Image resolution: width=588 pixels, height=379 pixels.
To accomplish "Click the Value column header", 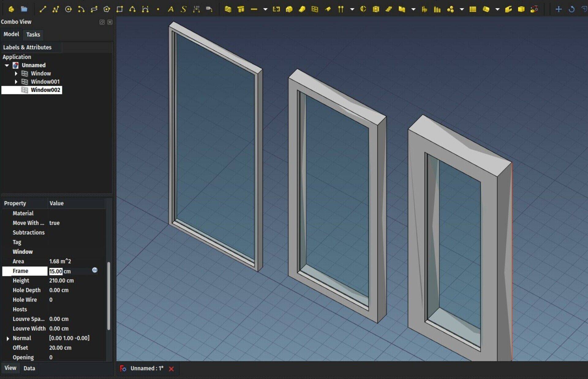I will (x=77, y=203).
